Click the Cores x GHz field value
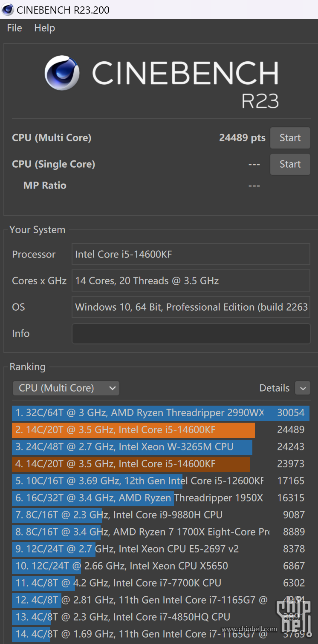This screenshot has height=644, width=318. pos(191,281)
